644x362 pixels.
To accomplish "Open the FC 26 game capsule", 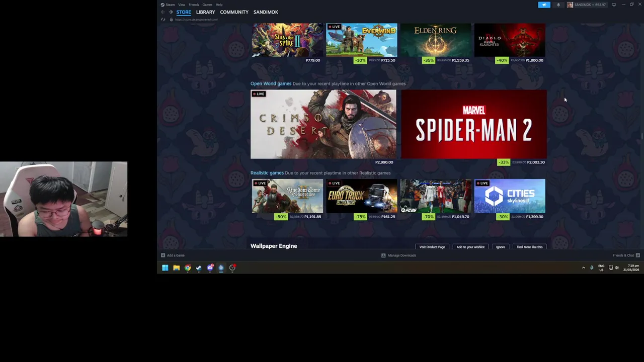I will click(435, 196).
